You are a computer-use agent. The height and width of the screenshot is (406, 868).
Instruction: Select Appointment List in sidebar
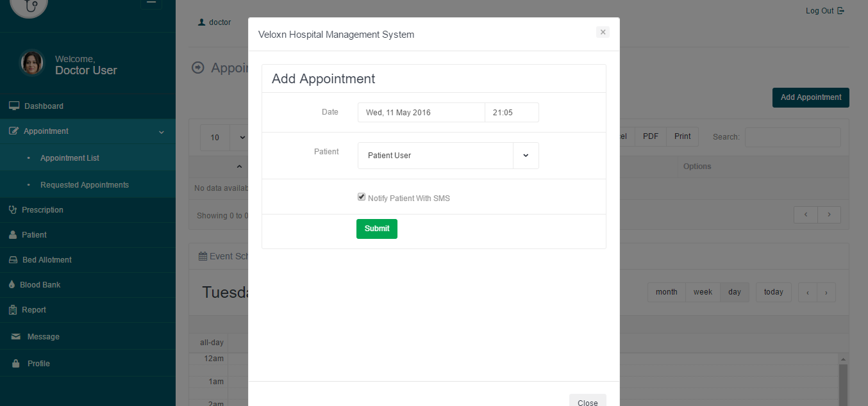tap(70, 158)
